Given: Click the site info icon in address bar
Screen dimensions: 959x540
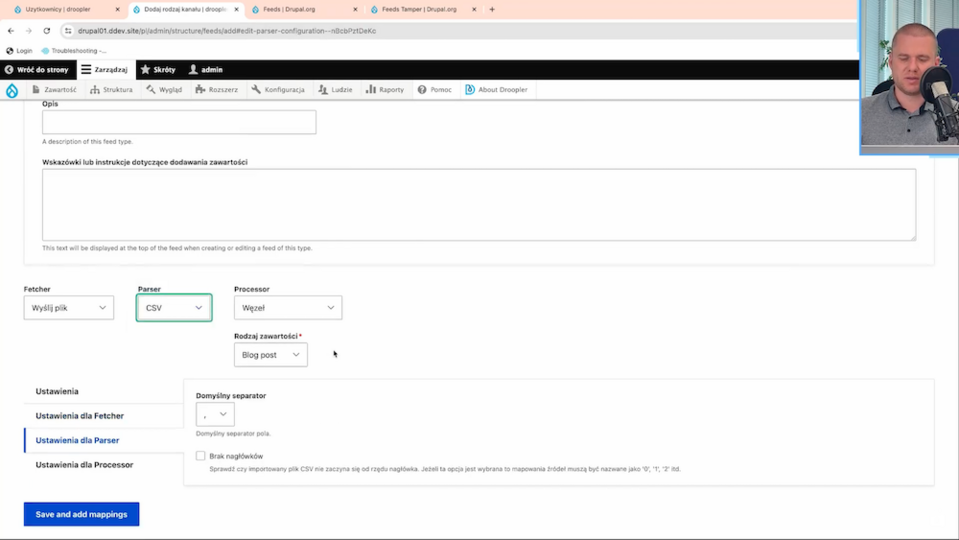Looking at the screenshot, I should click(x=68, y=31).
